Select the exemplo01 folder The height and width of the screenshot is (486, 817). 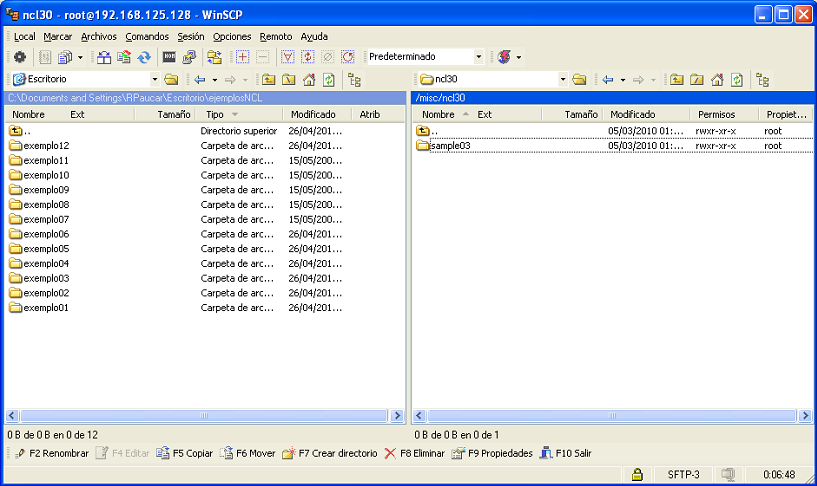tap(39, 308)
